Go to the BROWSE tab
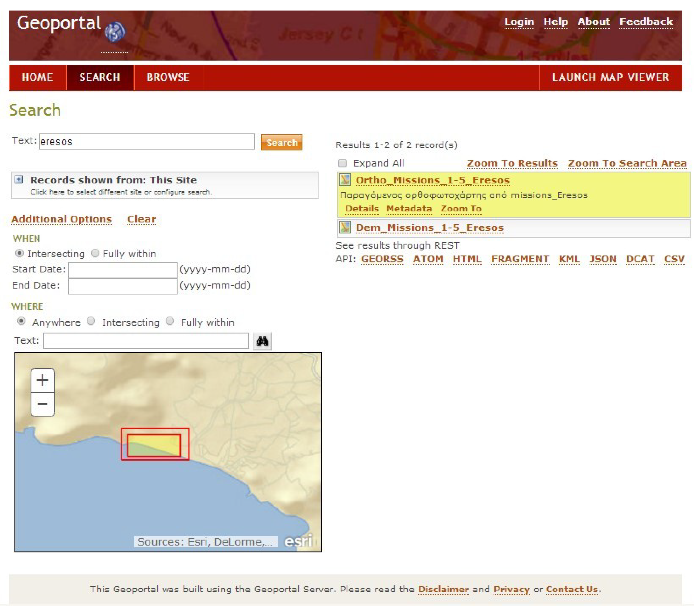The image size is (700, 614). [x=168, y=77]
